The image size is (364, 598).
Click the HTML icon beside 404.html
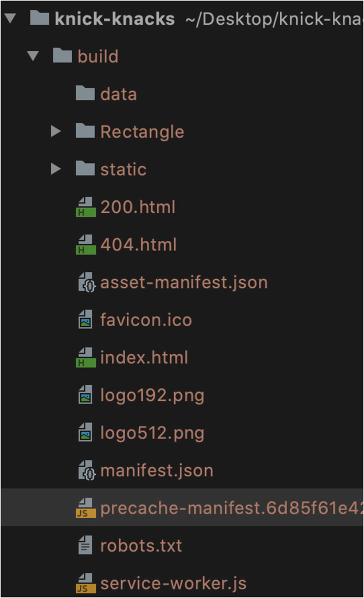[86, 245]
